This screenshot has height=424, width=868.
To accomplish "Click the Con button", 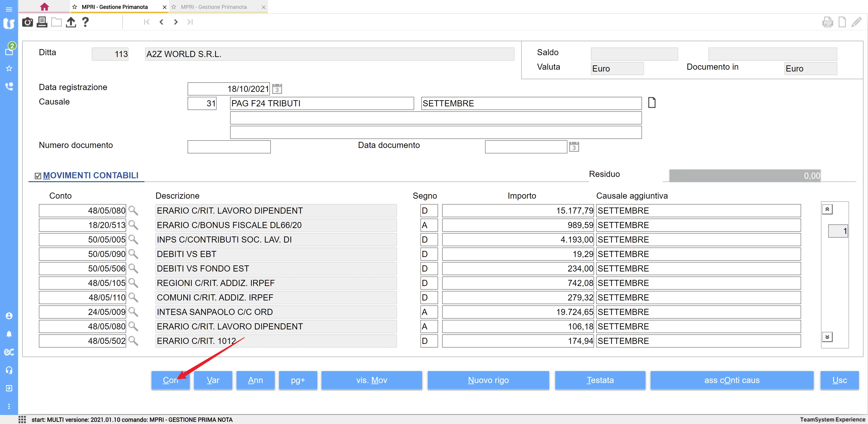I will click(x=170, y=380).
